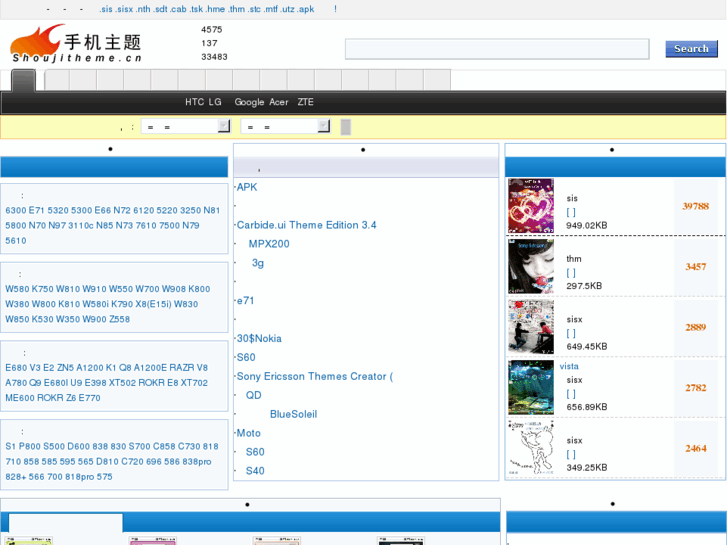This screenshot has width=727, height=545.
Task: Click the [ ] link above 949.02KB
Action: tap(571, 212)
